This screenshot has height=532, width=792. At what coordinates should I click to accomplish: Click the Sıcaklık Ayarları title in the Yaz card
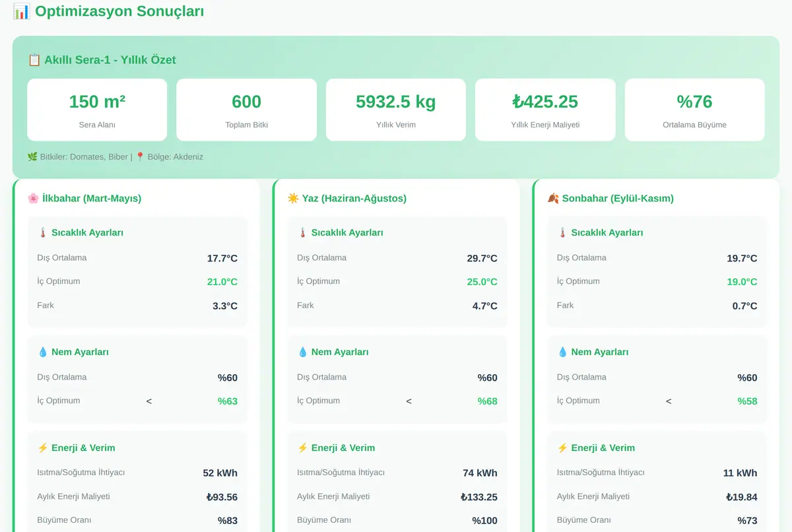coord(347,232)
